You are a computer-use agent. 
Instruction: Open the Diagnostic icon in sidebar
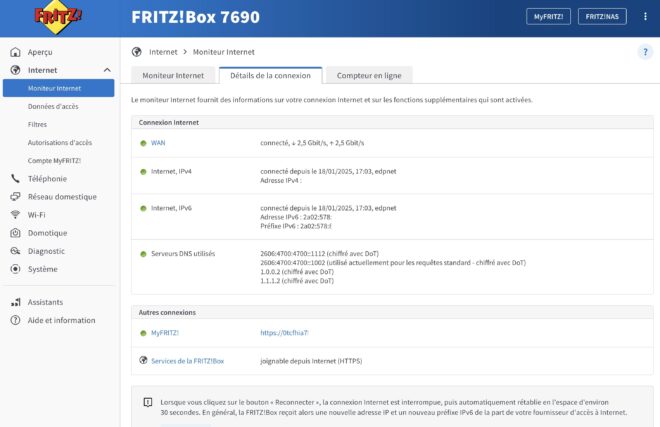point(15,251)
